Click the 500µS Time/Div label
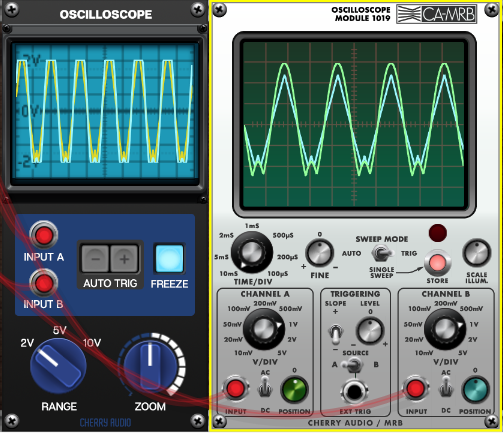This screenshot has height=433, width=503. pyautogui.click(x=283, y=235)
